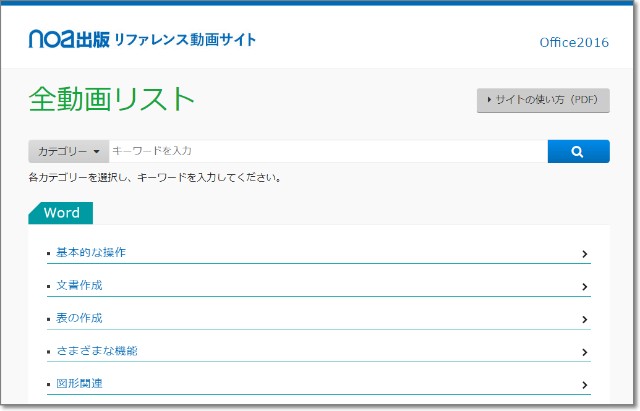640x411 pixels.
Task: Click the chevron arrow beside 図形関連
Action: [x=584, y=385]
